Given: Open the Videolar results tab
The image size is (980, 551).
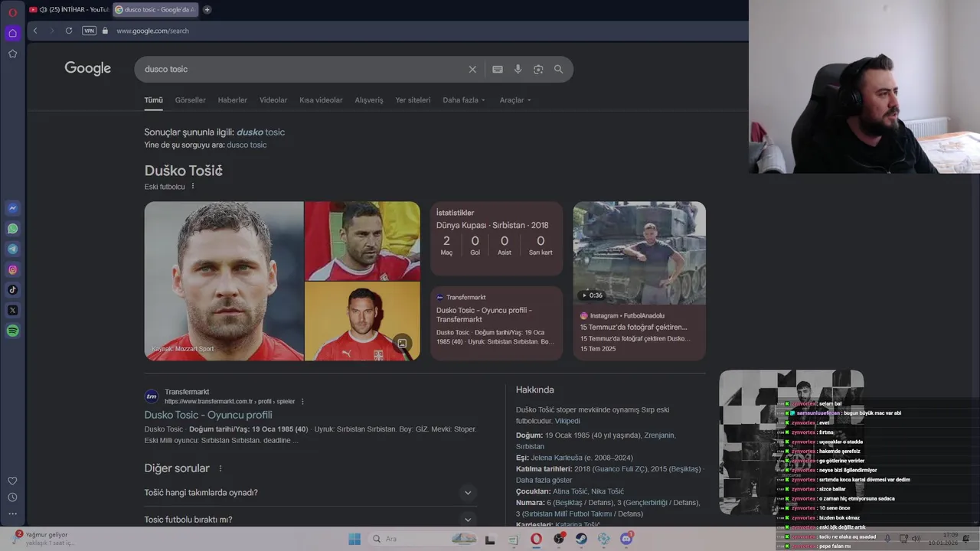Looking at the screenshot, I should point(273,100).
